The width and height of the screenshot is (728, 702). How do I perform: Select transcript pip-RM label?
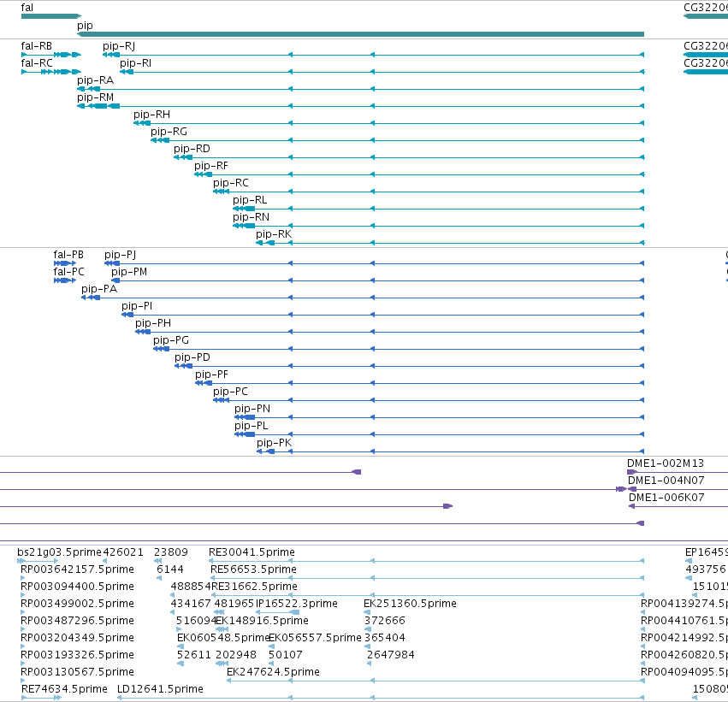(x=95, y=97)
